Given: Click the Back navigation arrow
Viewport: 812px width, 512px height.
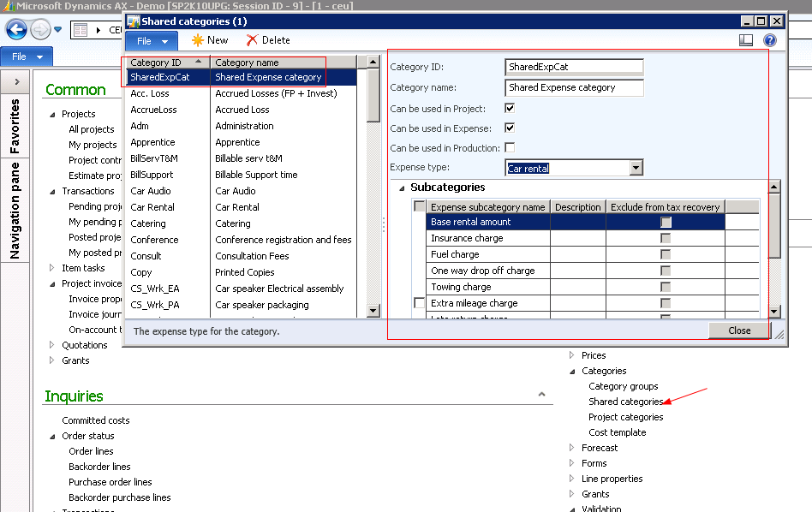Looking at the screenshot, I should point(16,30).
